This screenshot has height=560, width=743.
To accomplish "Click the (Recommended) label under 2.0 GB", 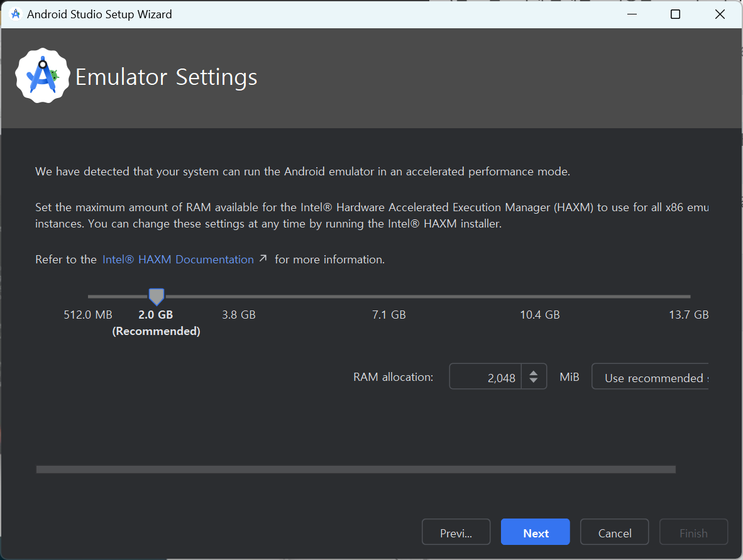I will click(157, 331).
